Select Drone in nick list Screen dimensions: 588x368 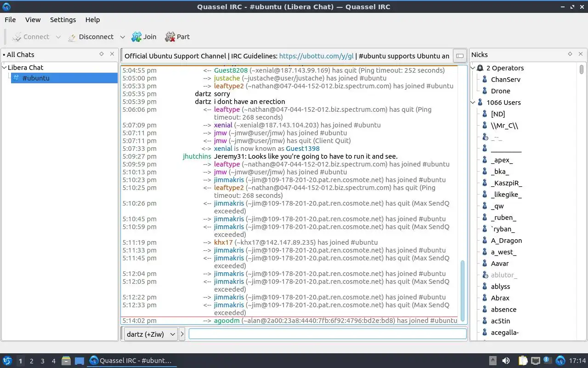[x=501, y=91]
